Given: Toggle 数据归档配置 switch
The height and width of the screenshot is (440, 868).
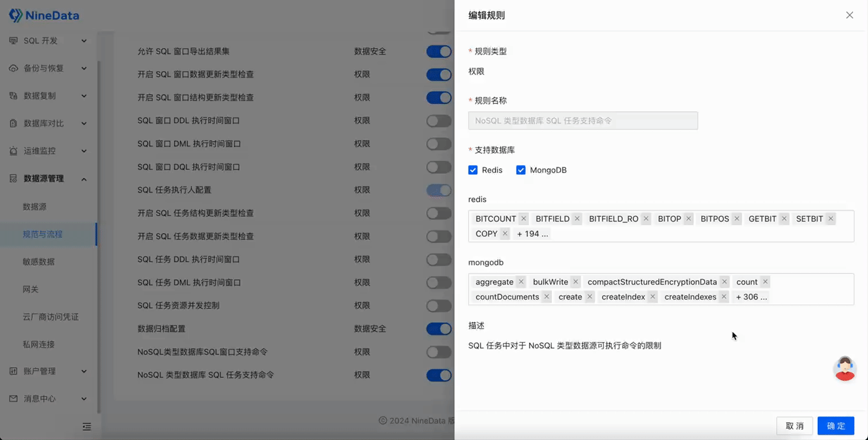Looking at the screenshot, I should point(439,329).
